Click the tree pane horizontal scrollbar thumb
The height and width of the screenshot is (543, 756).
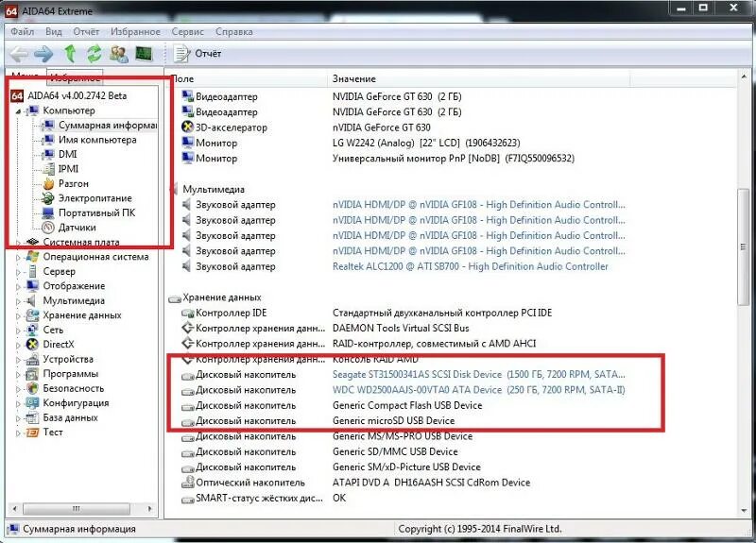pyautogui.click(x=77, y=509)
